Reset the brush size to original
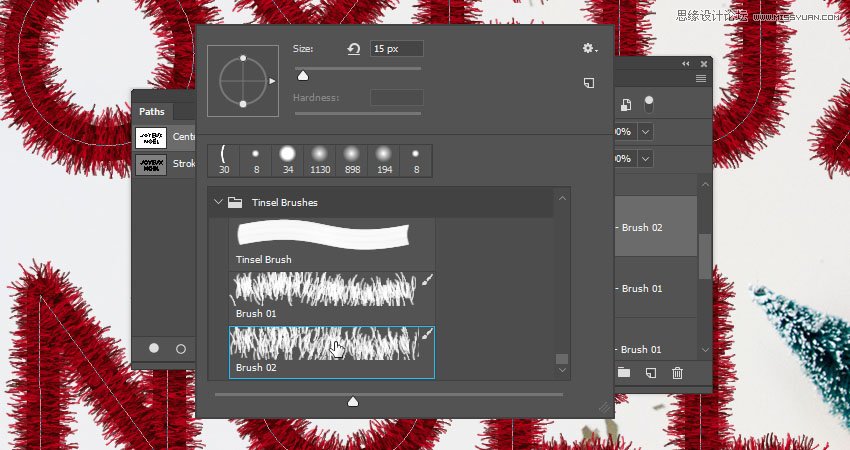This screenshot has height=450, width=850. pyautogui.click(x=353, y=49)
